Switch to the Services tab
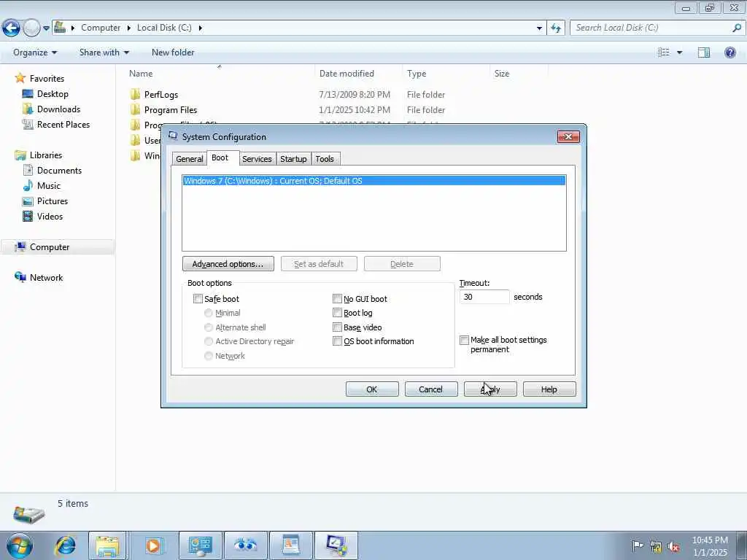The width and height of the screenshot is (747, 560). click(257, 159)
